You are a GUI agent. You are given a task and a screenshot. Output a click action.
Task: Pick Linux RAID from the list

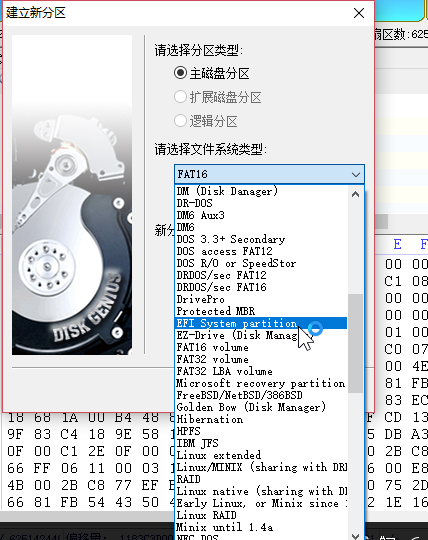click(261, 515)
